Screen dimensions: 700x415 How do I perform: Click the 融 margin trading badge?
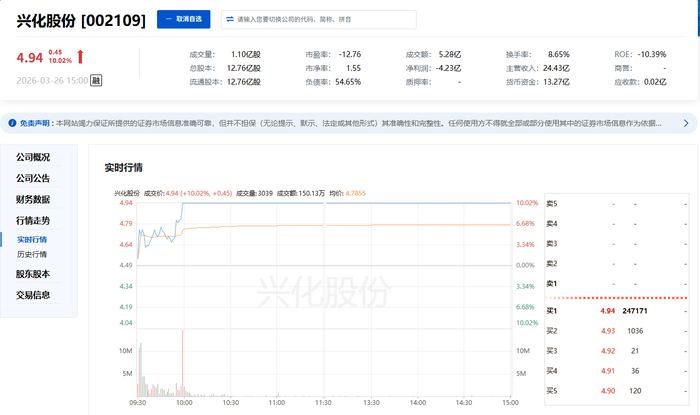point(96,80)
